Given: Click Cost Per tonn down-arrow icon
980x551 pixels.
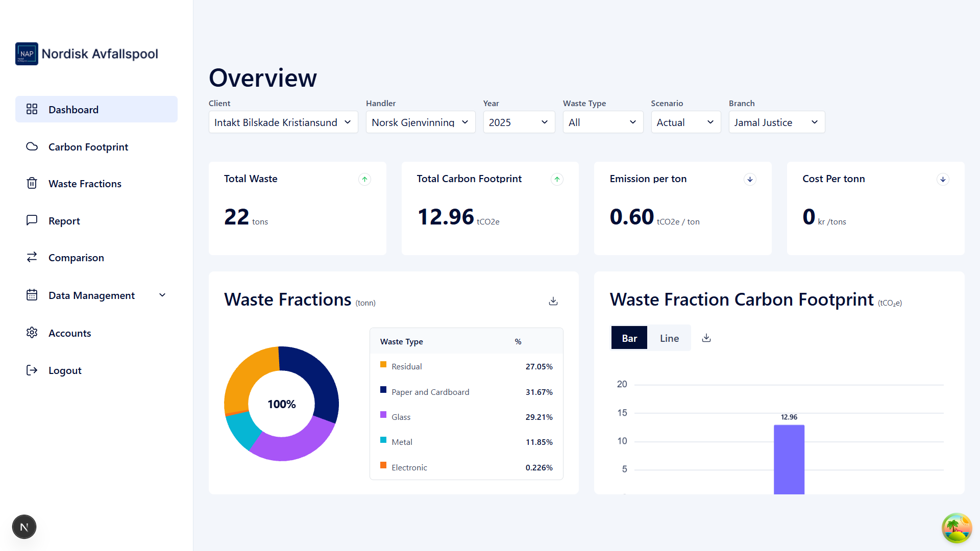Looking at the screenshot, I should tap(943, 179).
